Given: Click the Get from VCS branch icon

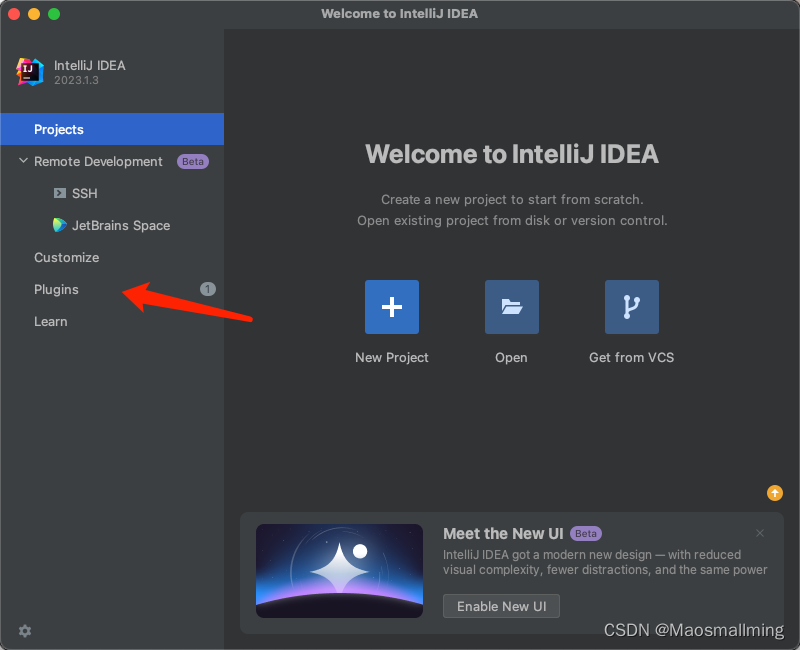Looking at the screenshot, I should (x=632, y=307).
